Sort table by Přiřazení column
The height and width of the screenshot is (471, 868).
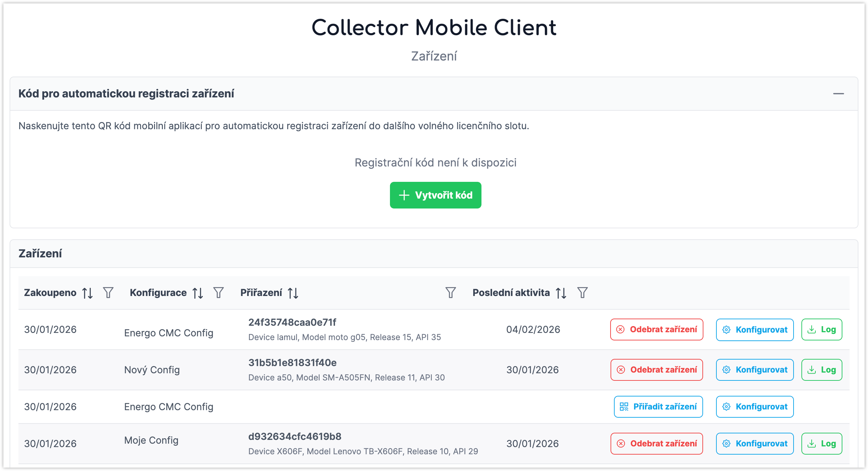[293, 293]
